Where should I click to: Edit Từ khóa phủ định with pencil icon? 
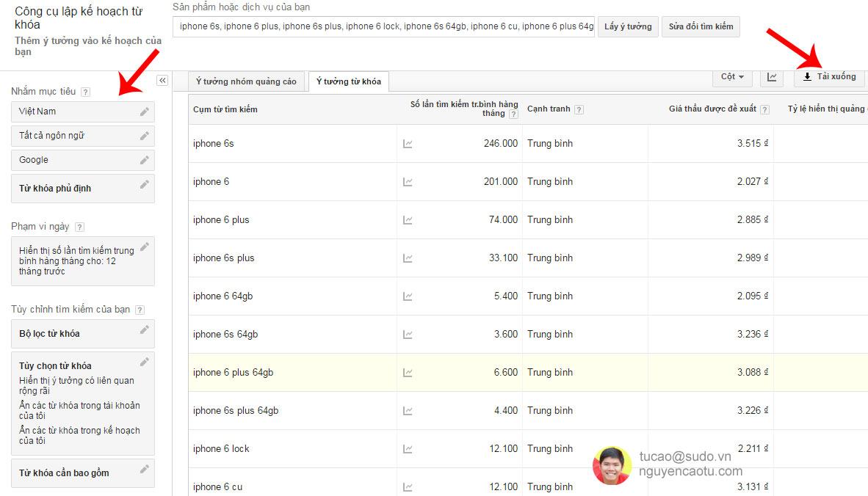pyautogui.click(x=145, y=184)
